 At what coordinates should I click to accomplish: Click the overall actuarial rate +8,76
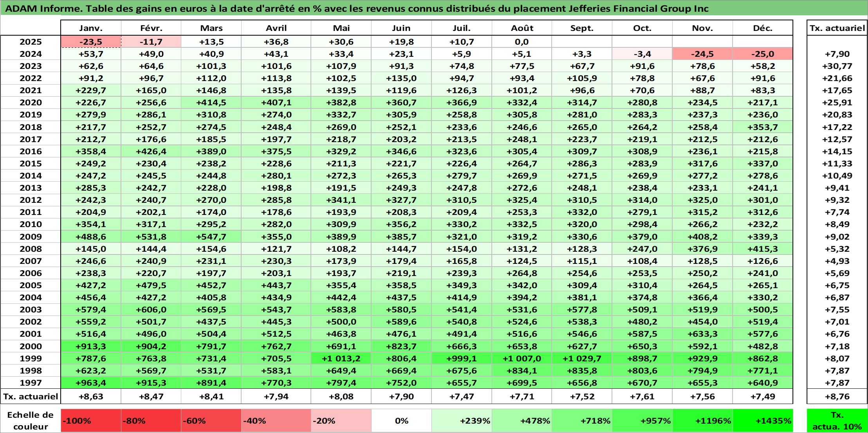(837, 396)
